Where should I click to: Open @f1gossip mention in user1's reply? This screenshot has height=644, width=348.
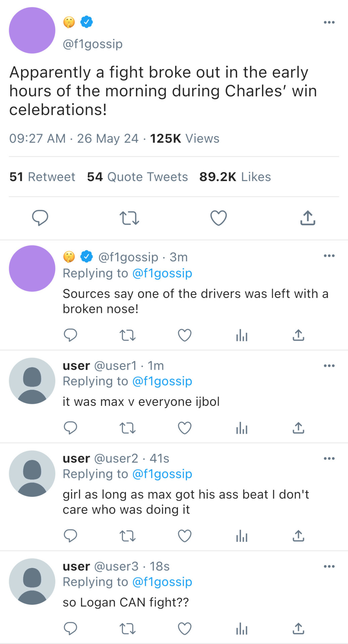pyautogui.click(x=162, y=381)
